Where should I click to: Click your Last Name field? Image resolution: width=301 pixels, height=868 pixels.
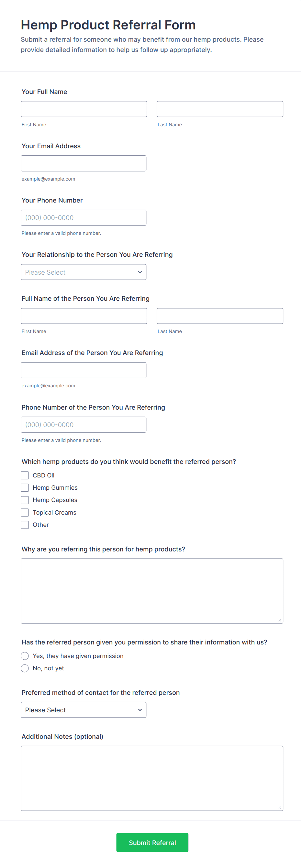[x=220, y=109]
